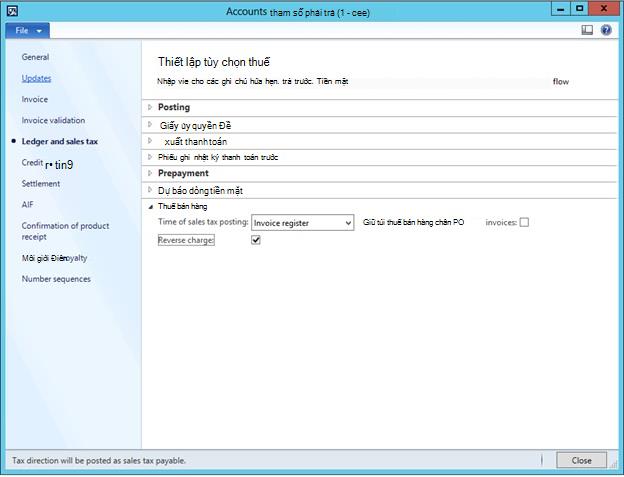Click the status bar tax direction message

click(99, 460)
